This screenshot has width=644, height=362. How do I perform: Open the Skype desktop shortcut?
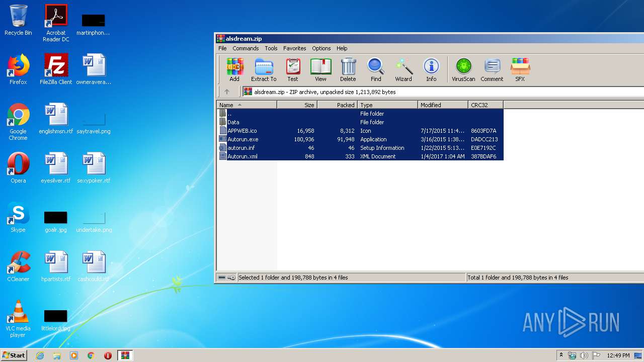click(x=18, y=217)
